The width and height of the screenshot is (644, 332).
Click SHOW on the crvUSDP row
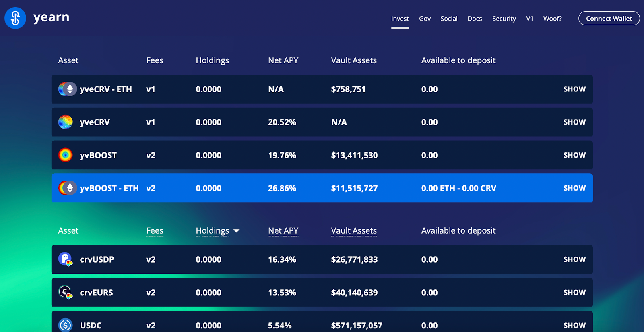click(574, 259)
